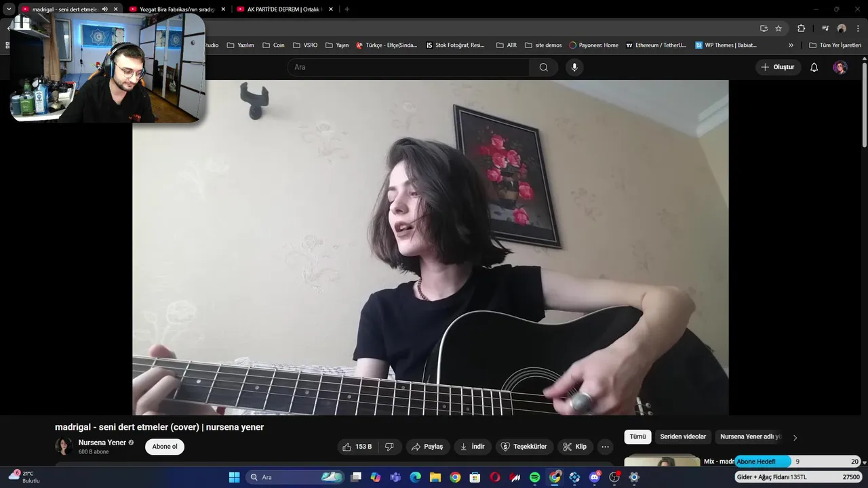This screenshot has width=868, height=488.
Task: Open Tüm Yer İşaretleri bookmarks folder
Action: tap(835, 45)
